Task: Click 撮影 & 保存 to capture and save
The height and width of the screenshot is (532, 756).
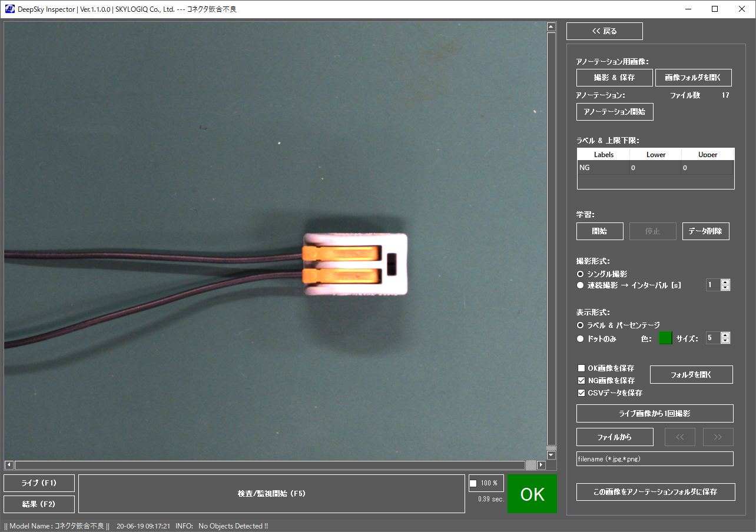Action: pyautogui.click(x=614, y=78)
